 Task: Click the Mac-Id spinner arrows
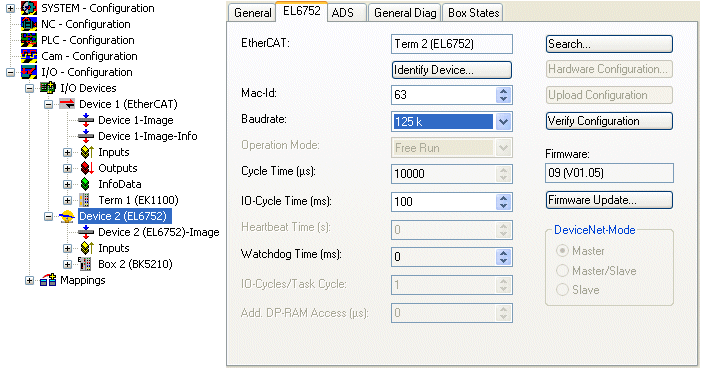point(504,95)
